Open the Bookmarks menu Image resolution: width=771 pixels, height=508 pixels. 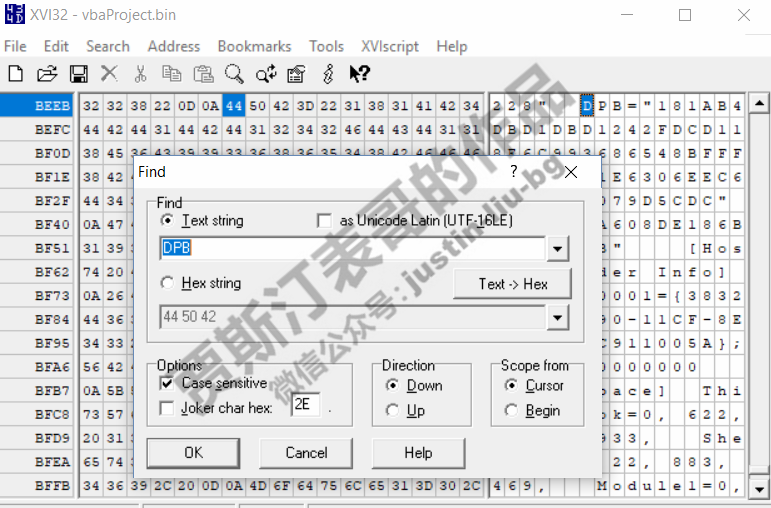pyautogui.click(x=254, y=46)
